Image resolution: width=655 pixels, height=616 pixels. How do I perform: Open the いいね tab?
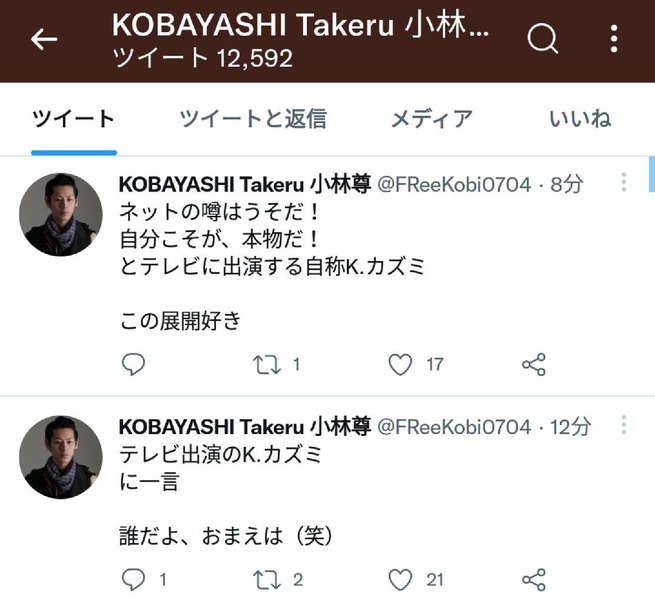coord(580,119)
